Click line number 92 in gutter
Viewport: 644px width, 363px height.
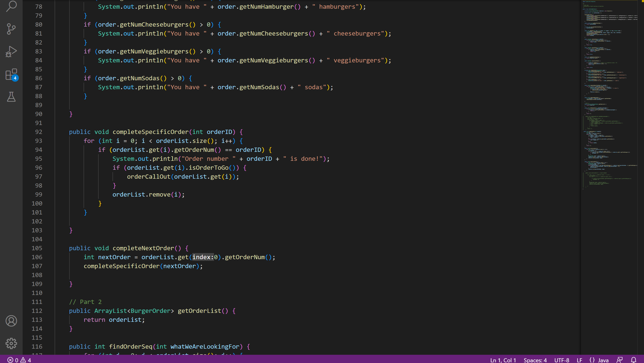(39, 132)
